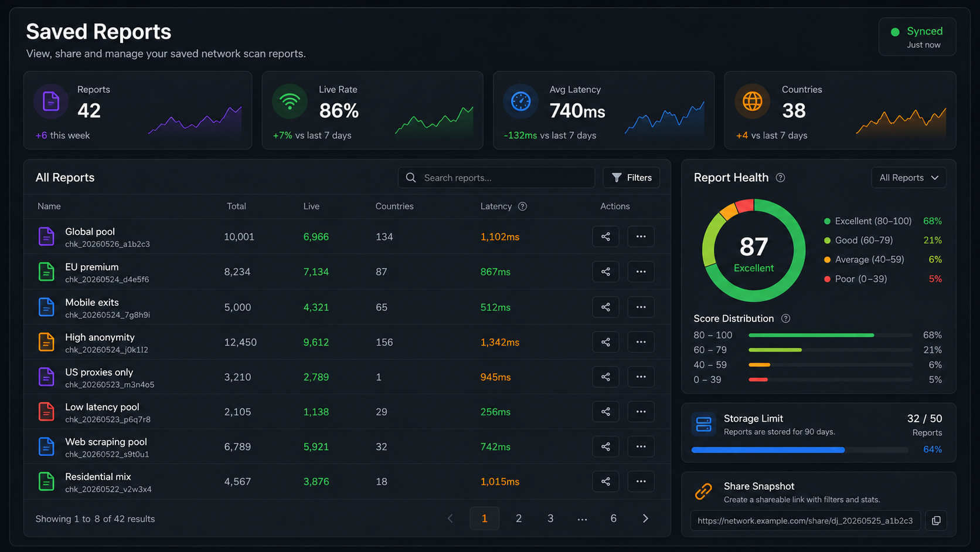Share the EU premium report
980x552 pixels.
pyautogui.click(x=605, y=272)
